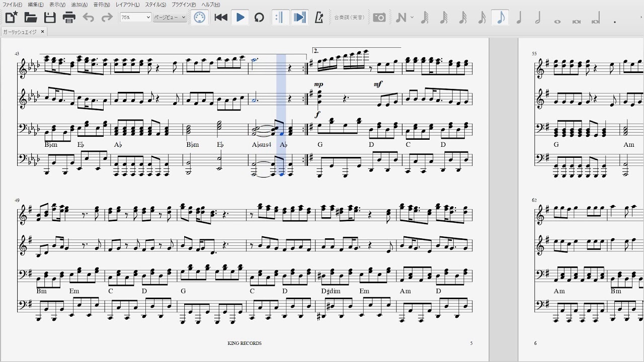Open the 75% zoom level dropdown

pyautogui.click(x=135, y=17)
